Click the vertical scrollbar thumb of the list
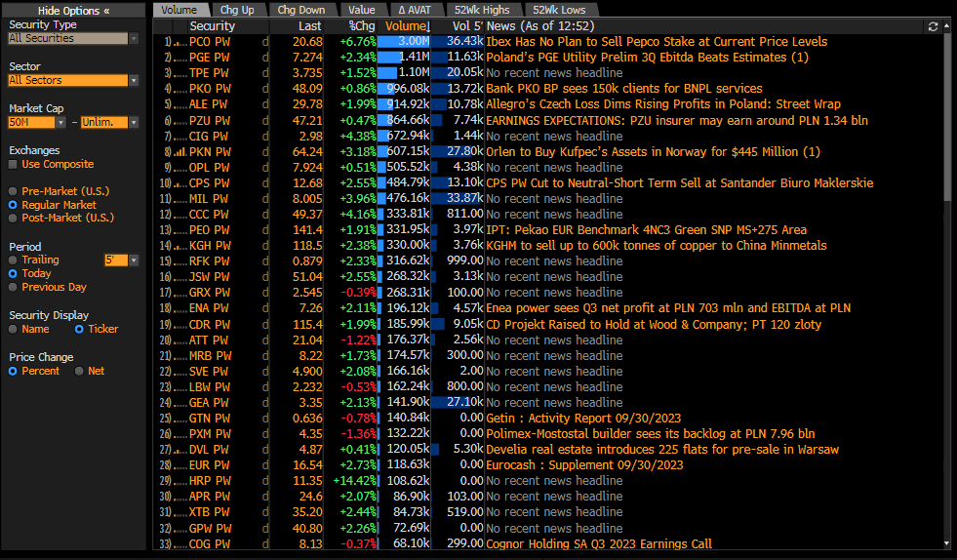The height and width of the screenshot is (560, 957). pyautogui.click(x=946, y=116)
